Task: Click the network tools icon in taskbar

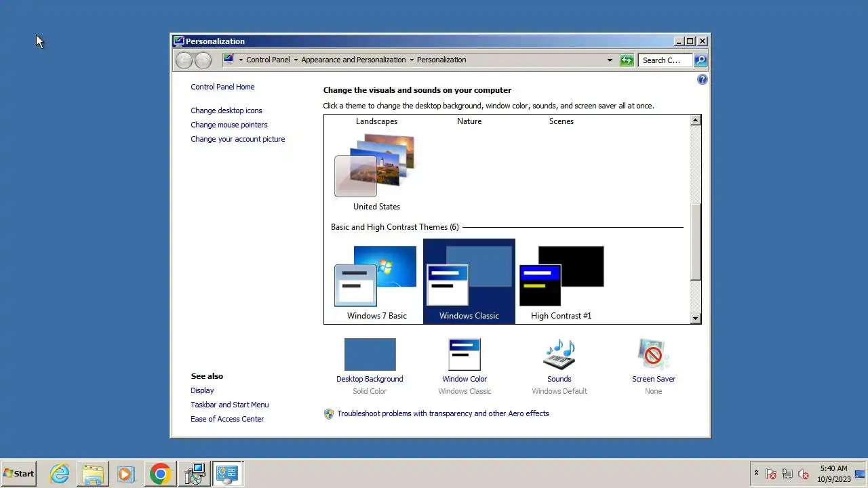Action: [195, 474]
